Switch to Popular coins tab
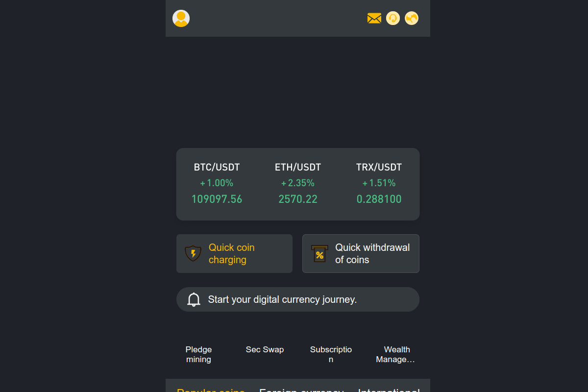The width and height of the screenshot is (588, 392). pyautogui.click(x=211, y=390)
